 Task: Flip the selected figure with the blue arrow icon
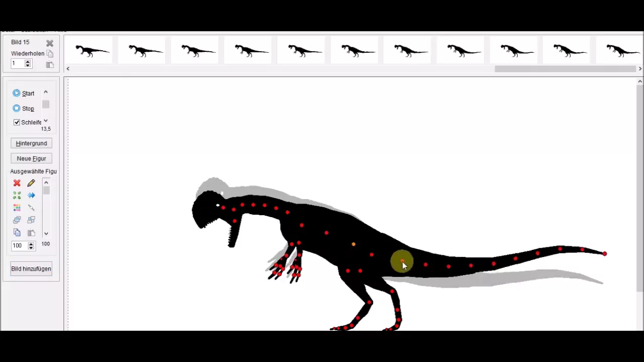pos(31,195)
